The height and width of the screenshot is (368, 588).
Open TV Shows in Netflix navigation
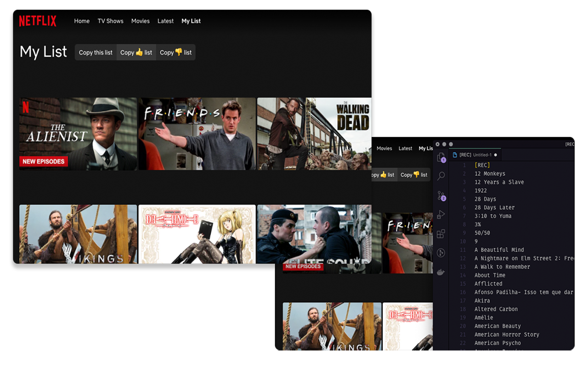[110, 21]
